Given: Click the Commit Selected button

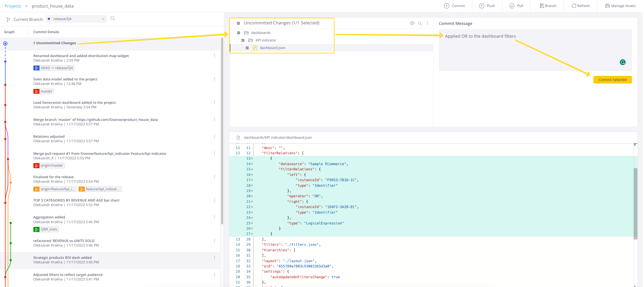Looking at the screenshot, I should pyautogui.click(x=613, y=80).
